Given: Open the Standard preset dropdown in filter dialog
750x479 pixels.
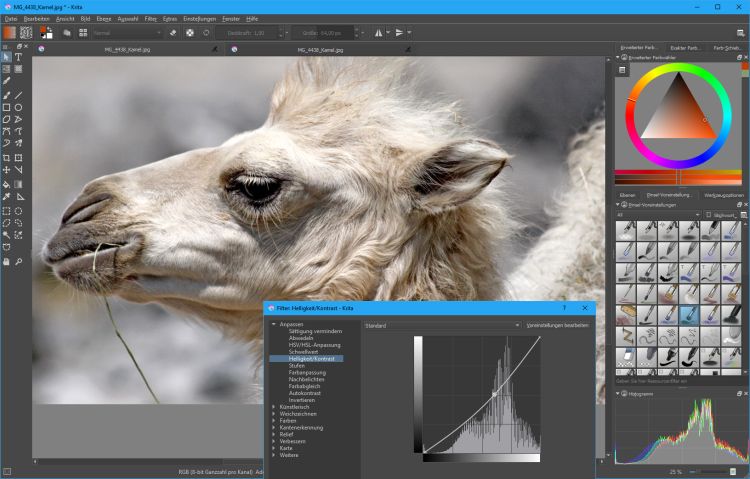Looking at the screenshot, I should (440, 325).
